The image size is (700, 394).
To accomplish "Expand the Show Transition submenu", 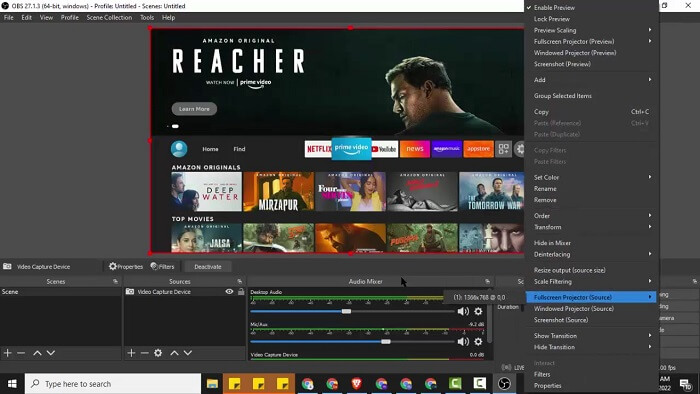I will 592,336.
